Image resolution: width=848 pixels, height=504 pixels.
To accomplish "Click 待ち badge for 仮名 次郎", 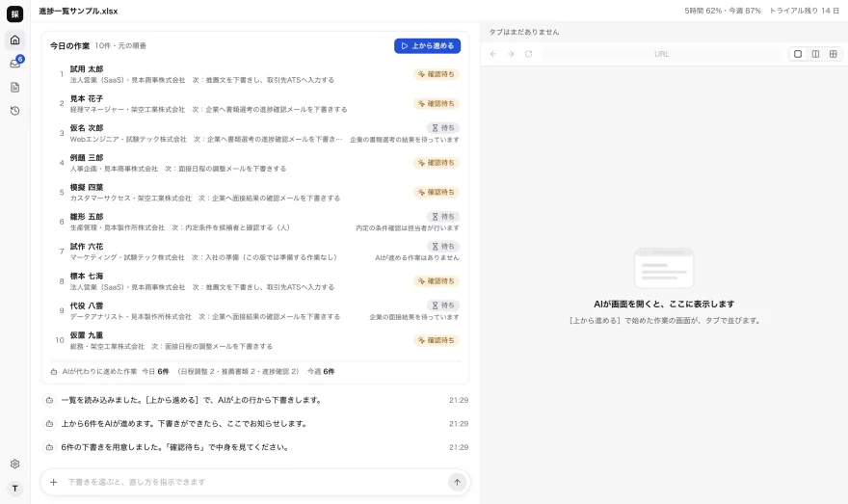I will (443, 128).
